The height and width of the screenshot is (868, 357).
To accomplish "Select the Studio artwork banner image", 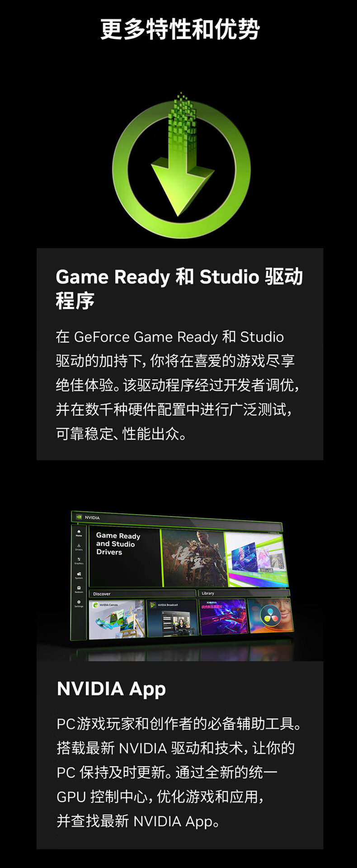I will (x=256, y=560).
